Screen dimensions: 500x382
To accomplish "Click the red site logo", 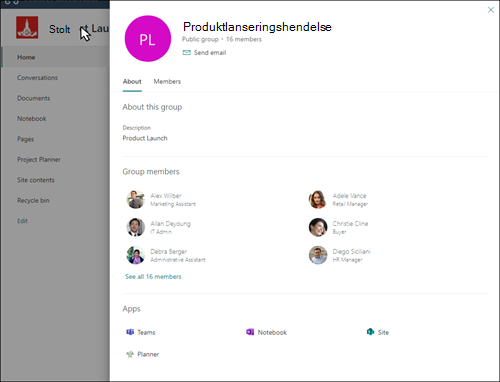I will pos(27,27).
